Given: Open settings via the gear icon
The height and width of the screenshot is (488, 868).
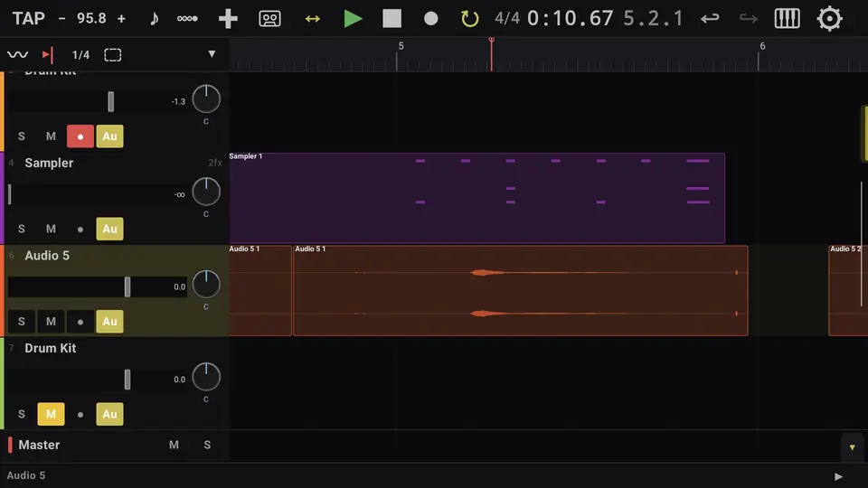Looking at the screenshot, I should (x=829, y=18).
